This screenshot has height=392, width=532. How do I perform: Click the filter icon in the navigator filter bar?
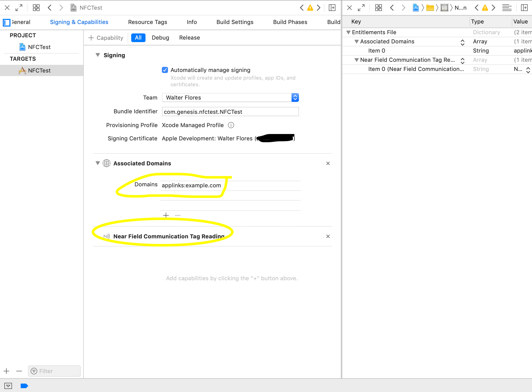point(34,371)
